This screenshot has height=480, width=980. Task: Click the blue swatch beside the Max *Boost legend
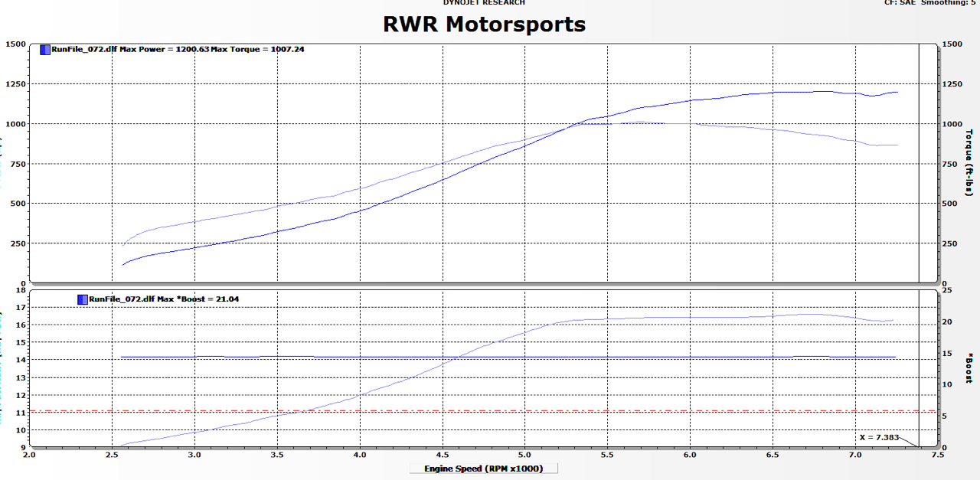83,299
